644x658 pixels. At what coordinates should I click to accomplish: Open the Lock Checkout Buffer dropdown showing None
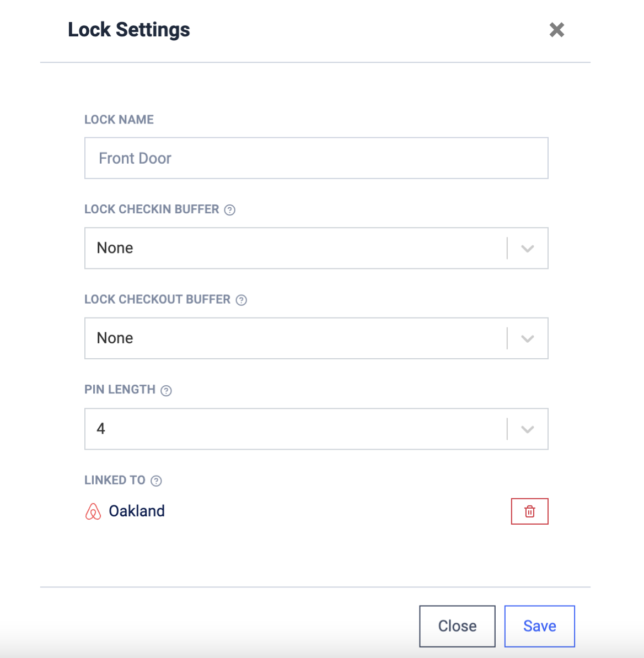click(316, 338)
